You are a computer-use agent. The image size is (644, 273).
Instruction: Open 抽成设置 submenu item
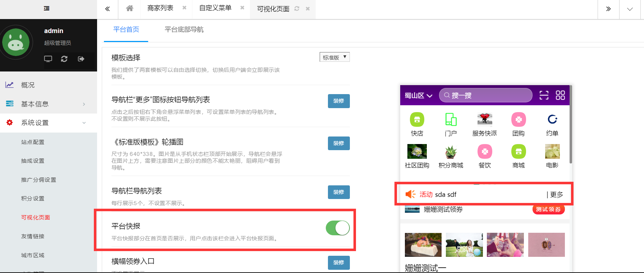(33, 161)
